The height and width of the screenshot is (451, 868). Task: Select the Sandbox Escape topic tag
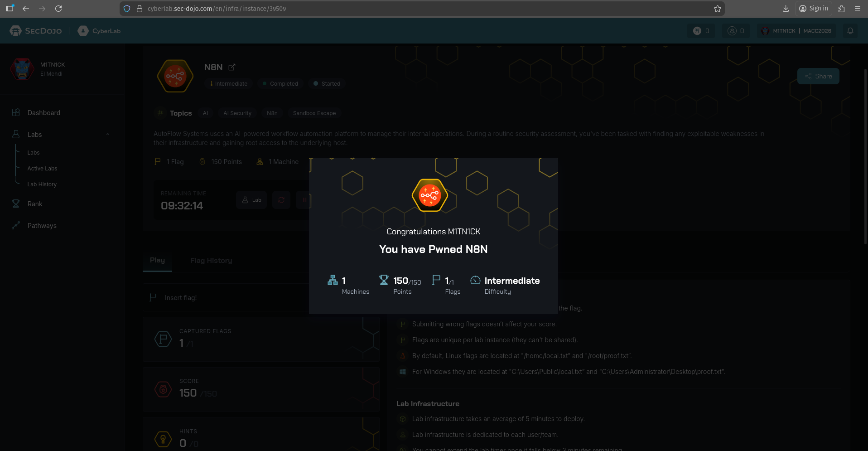coord(314,113)
